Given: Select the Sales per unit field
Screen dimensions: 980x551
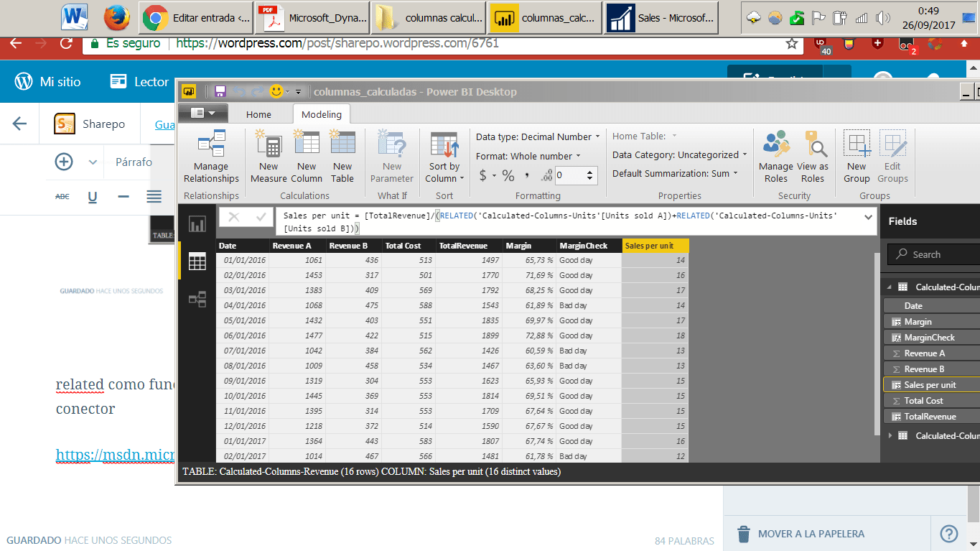Looking at the screenshot, I should [x=931, y=385].
